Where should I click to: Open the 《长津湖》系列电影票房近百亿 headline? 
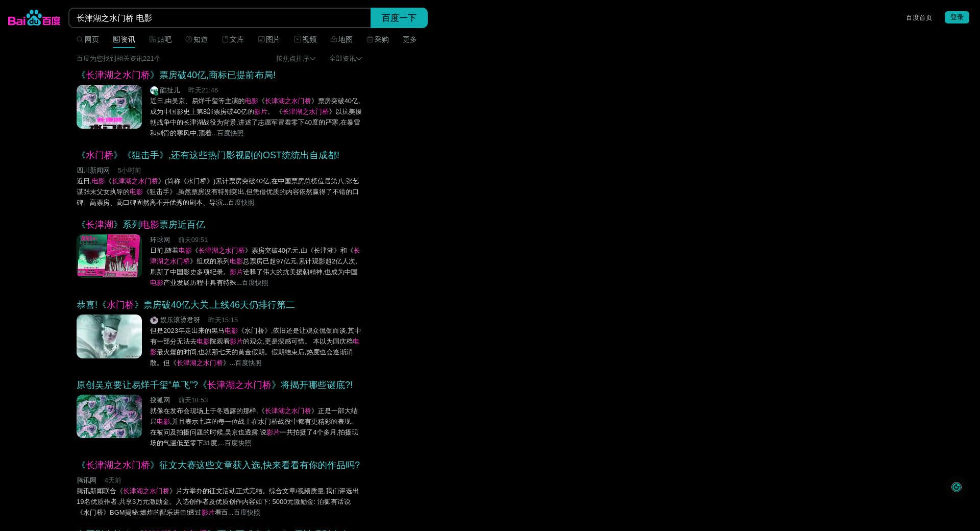click(x=141, y=225)
